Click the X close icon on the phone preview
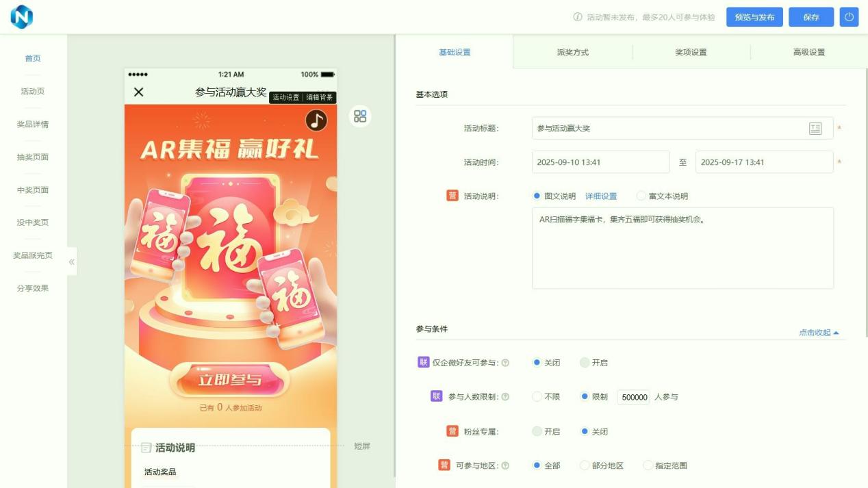Image resolution: width=868 pixels, height=488 pixels. coord(139,93)
